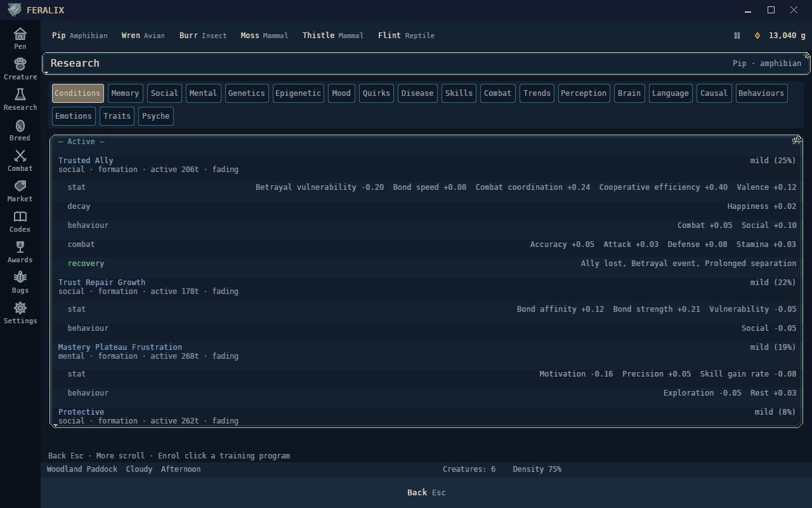The height and width of the screenshot is (508, 812).
Task: Click the gold coin currency icon
Action: pos(757,36)
